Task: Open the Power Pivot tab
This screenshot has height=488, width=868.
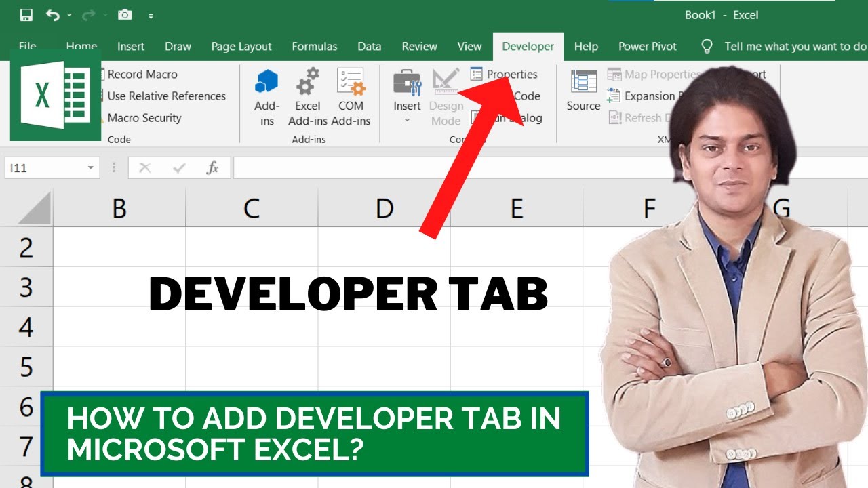Action: (x=648, y=47)
